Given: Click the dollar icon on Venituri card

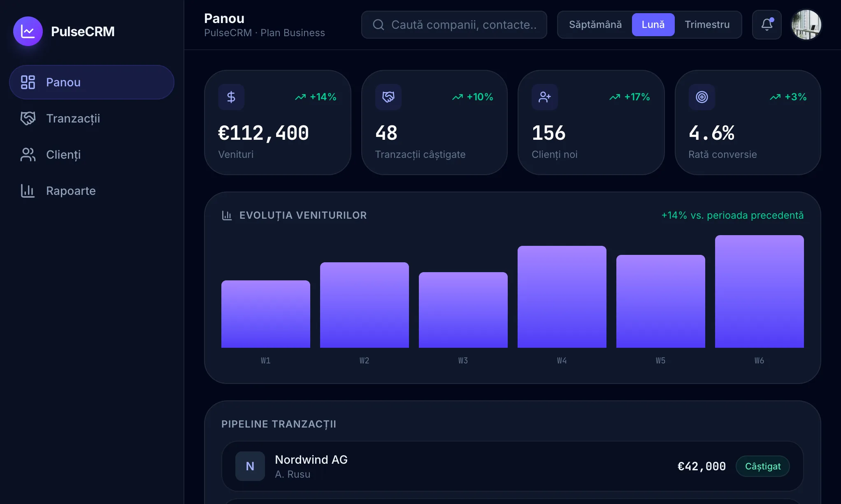Looking at the screenshot, I should coord(231,97).
